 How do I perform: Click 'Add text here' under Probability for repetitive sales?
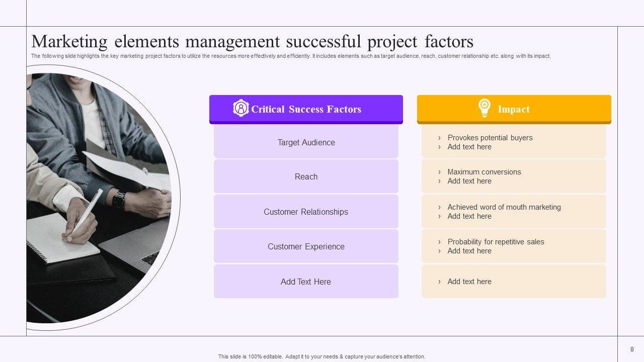(469, 251)
